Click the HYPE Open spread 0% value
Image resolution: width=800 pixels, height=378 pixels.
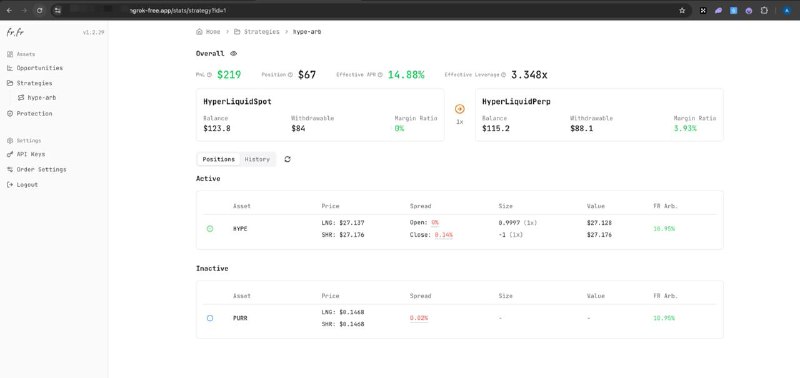pyautogui.click(x=435, y=223)
